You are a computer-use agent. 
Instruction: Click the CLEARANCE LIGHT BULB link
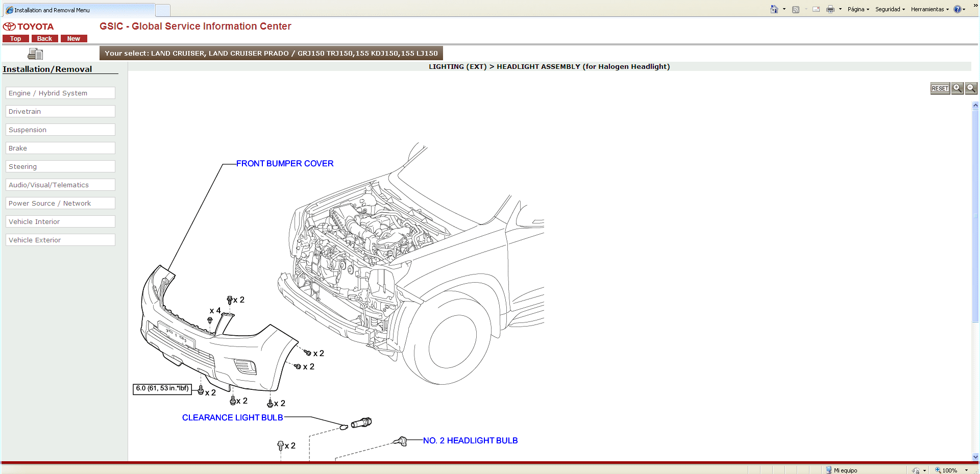point(232,417)
